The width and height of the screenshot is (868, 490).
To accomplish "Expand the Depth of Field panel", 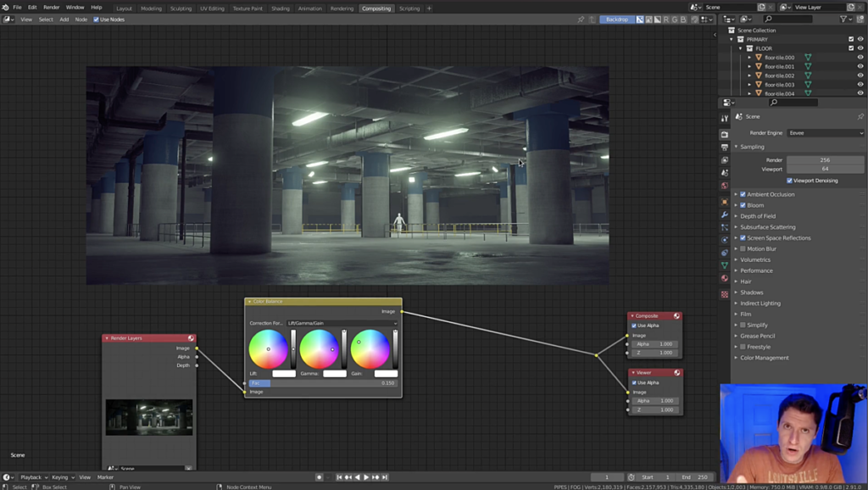I will (x=757, y=216).
